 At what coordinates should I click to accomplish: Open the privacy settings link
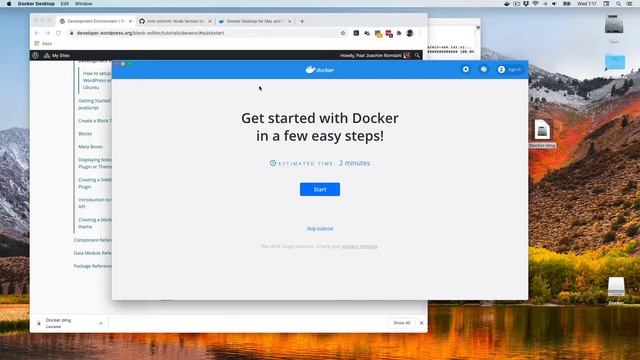[360, 247]
